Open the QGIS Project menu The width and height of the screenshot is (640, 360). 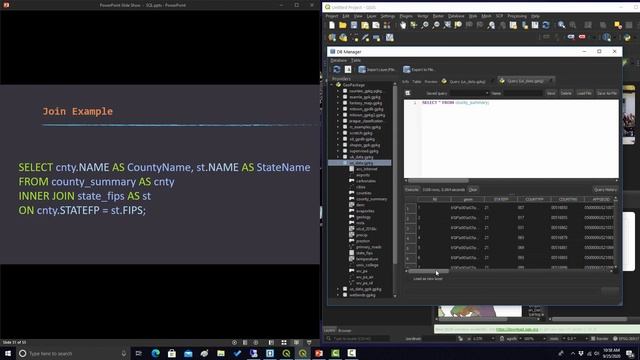[331, 16]
